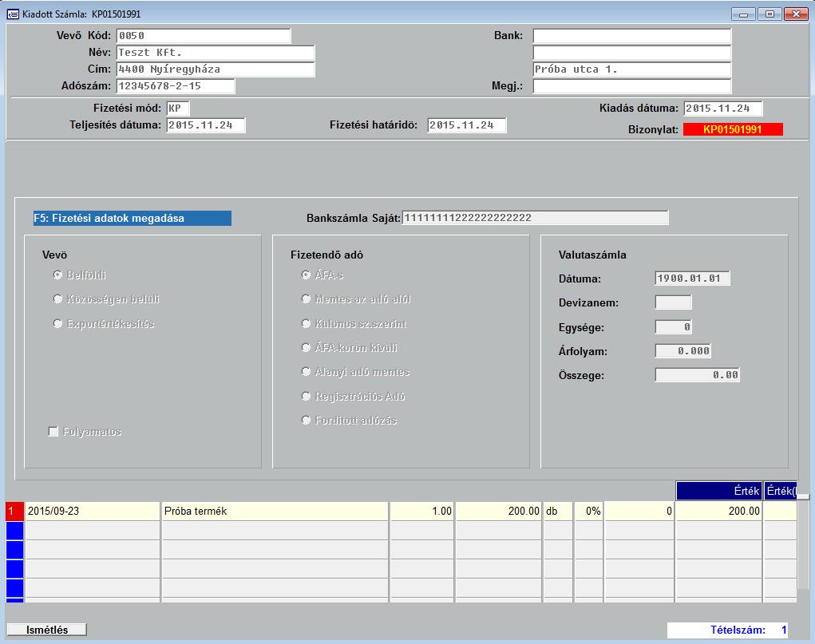Viewport: 815px width, 644px height.
Task: Click the Valutaszámla Dátuma field 1900.01.01
Action: [692, 278]
